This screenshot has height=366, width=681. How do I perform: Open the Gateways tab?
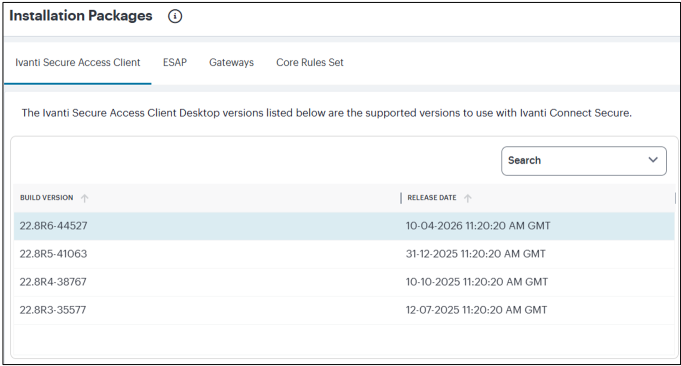click(x=231, y=63)
